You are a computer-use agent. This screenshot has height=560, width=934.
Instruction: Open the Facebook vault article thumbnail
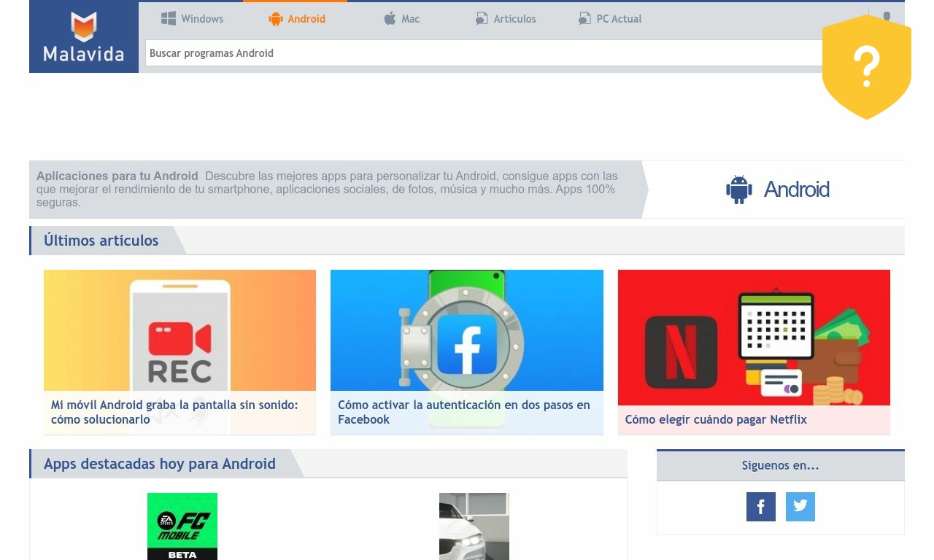467,330
